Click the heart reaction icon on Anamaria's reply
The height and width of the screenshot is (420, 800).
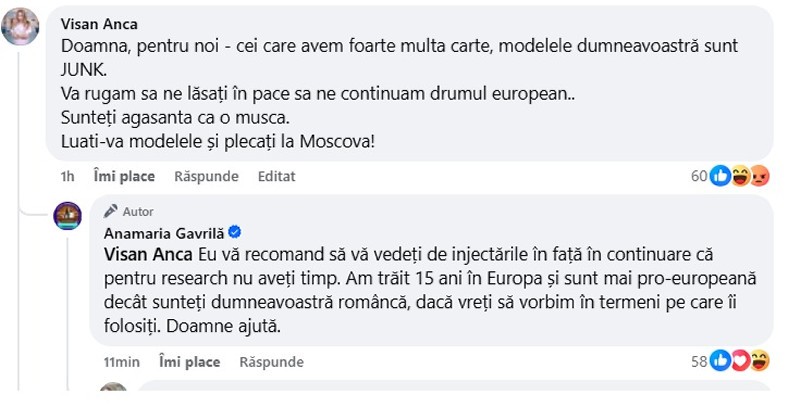coord(741,360)
